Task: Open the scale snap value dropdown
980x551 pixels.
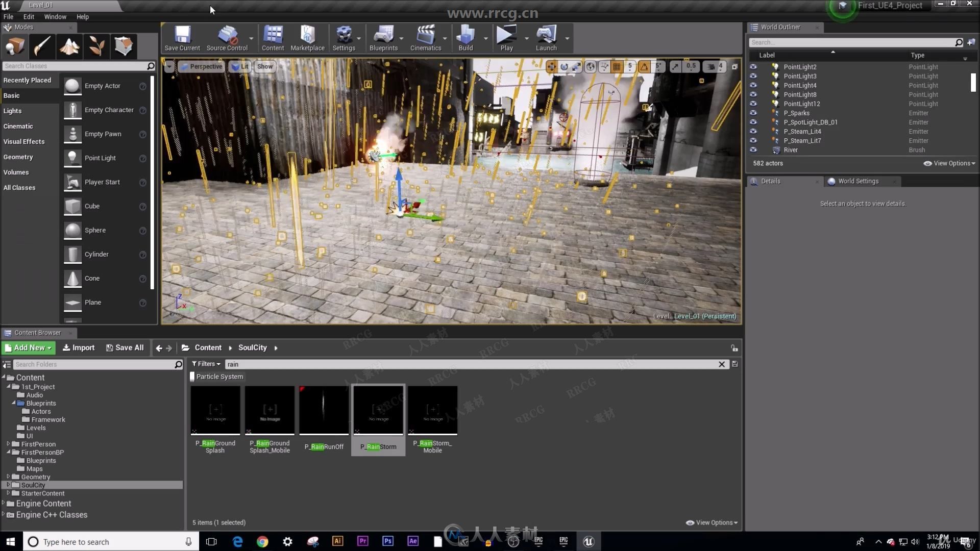Action: pos(691,67)
